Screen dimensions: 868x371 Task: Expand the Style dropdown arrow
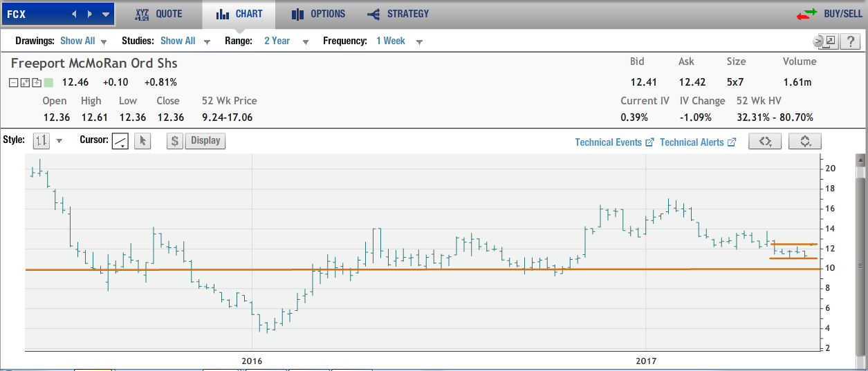coord(59,141)
